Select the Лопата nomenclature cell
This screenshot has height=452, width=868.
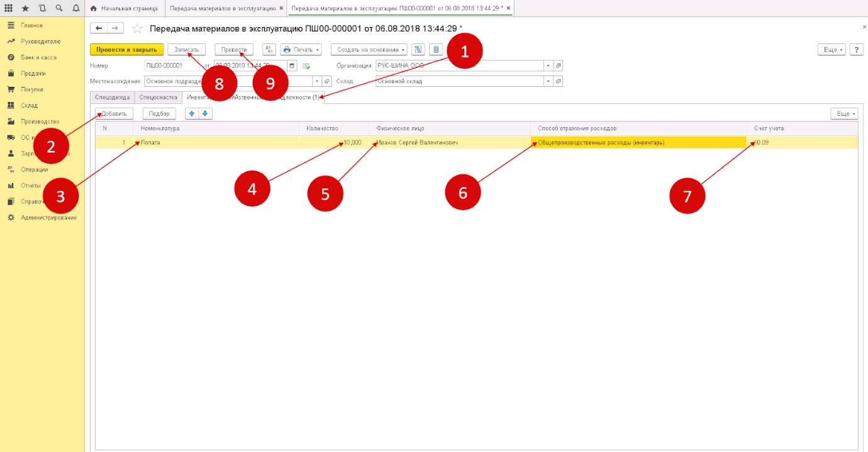(217, 143)
